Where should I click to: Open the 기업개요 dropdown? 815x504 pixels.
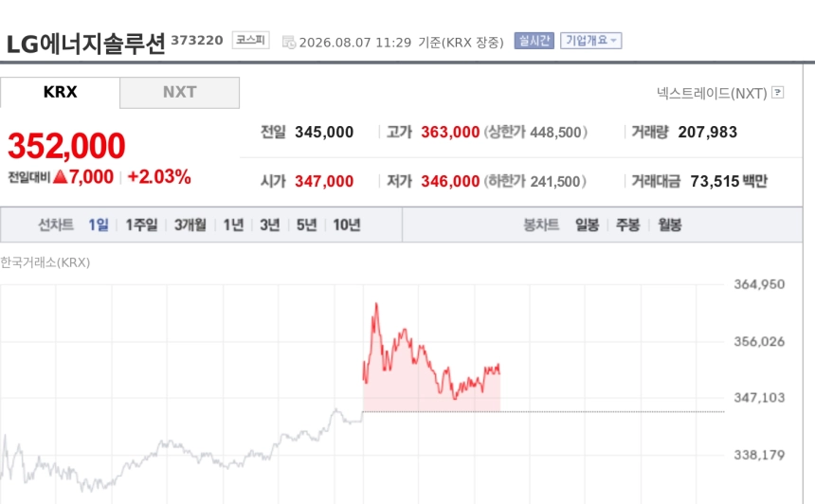click(591, 41)
